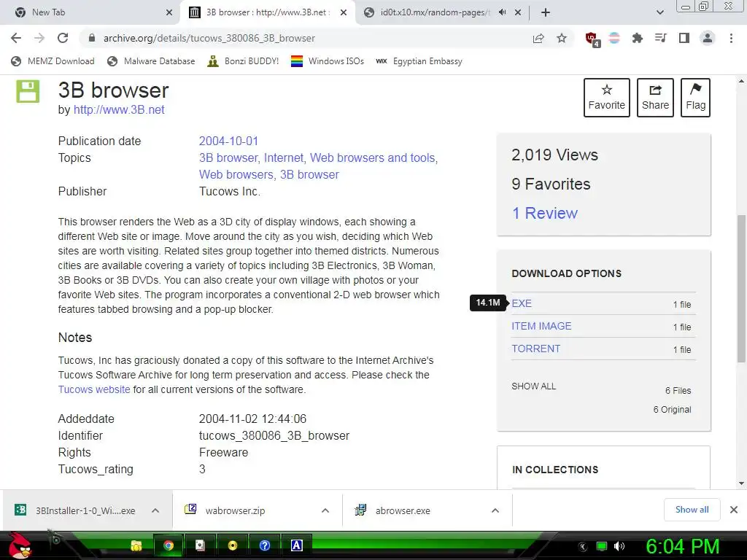
Task: Click the 6 Original files link
Action: pos(672,410)
